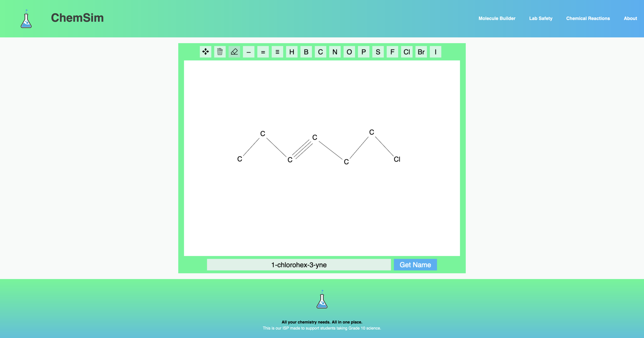Select the Oxygen element button
Image resolution: width=644 pixels, height=338 pixels.
point(349,51)
